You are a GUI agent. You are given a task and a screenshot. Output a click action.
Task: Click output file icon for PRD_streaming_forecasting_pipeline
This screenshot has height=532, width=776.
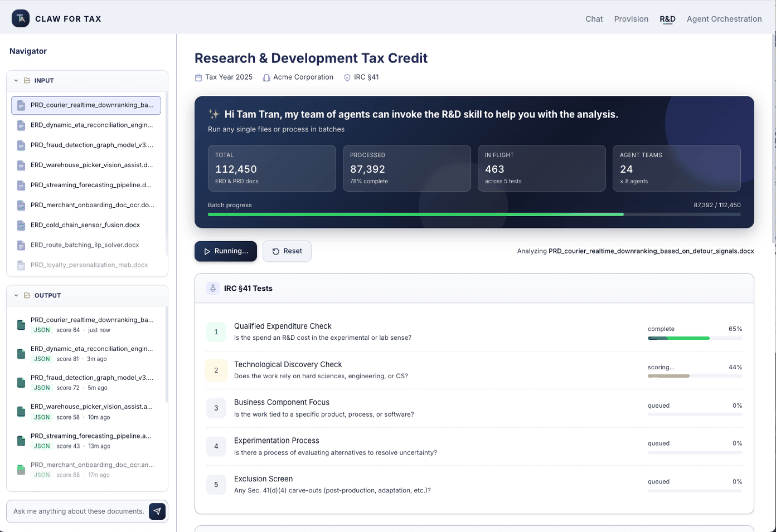click(21, 441)
